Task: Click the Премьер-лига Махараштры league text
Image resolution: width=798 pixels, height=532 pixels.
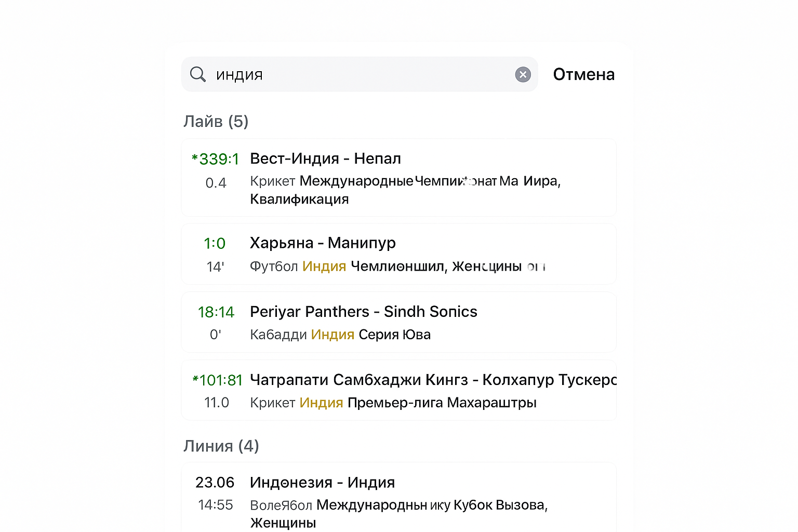Action: point(442,403)
